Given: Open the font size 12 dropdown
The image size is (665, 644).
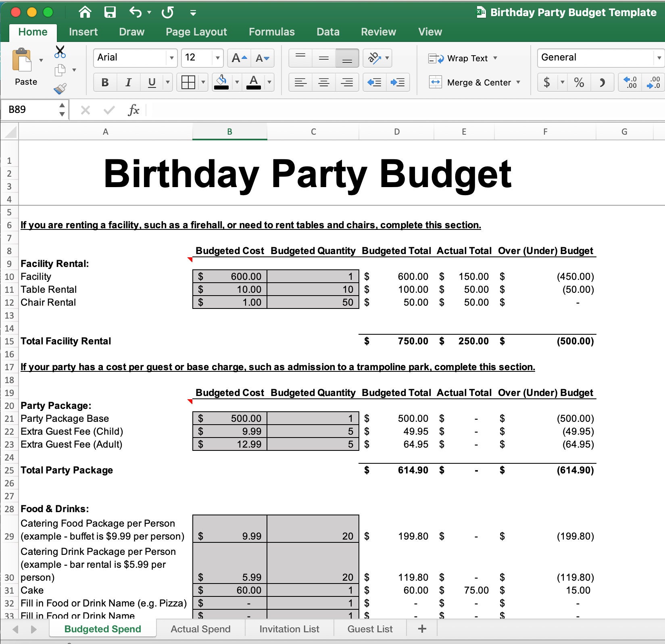Looking at the screenshot, I should pos(217,58).
